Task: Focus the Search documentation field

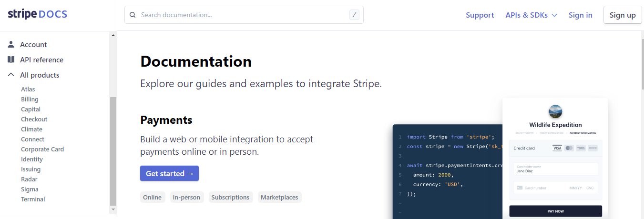Action: click(244, 15)
